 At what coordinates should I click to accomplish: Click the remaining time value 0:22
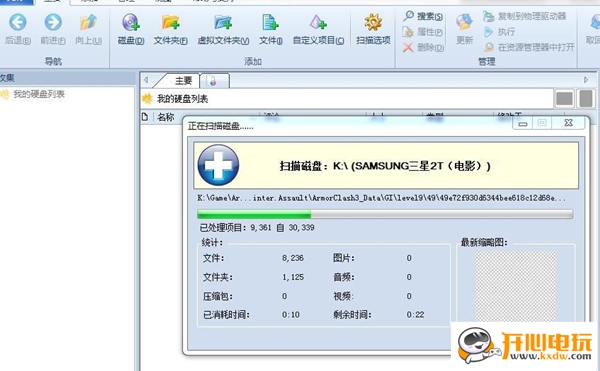click(x=415, y=315)
